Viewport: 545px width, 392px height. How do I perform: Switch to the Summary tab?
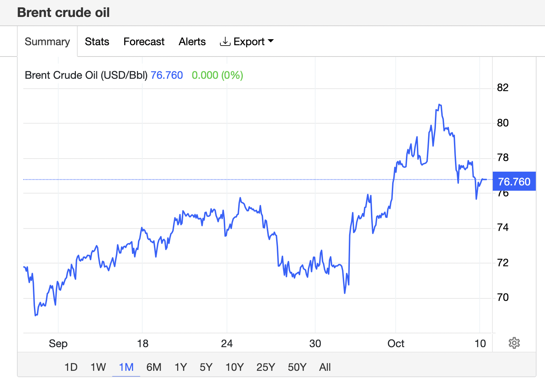click(x=47, y=42)
